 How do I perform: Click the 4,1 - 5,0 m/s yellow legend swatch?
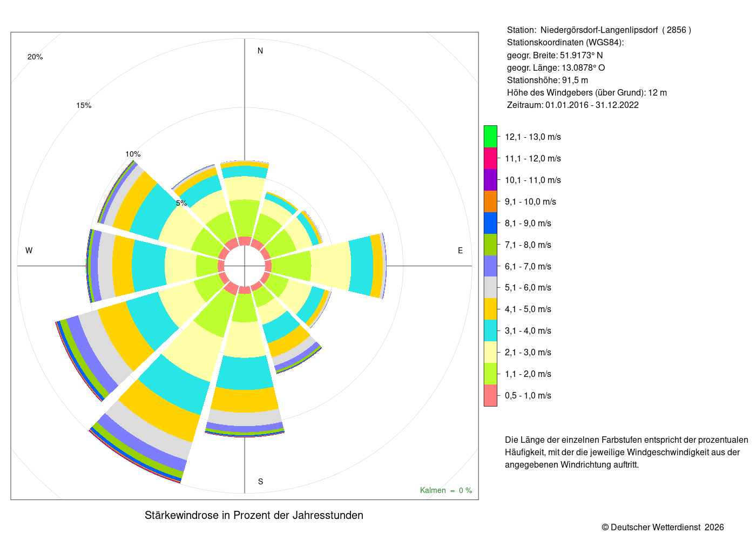(x=490, y=309)
